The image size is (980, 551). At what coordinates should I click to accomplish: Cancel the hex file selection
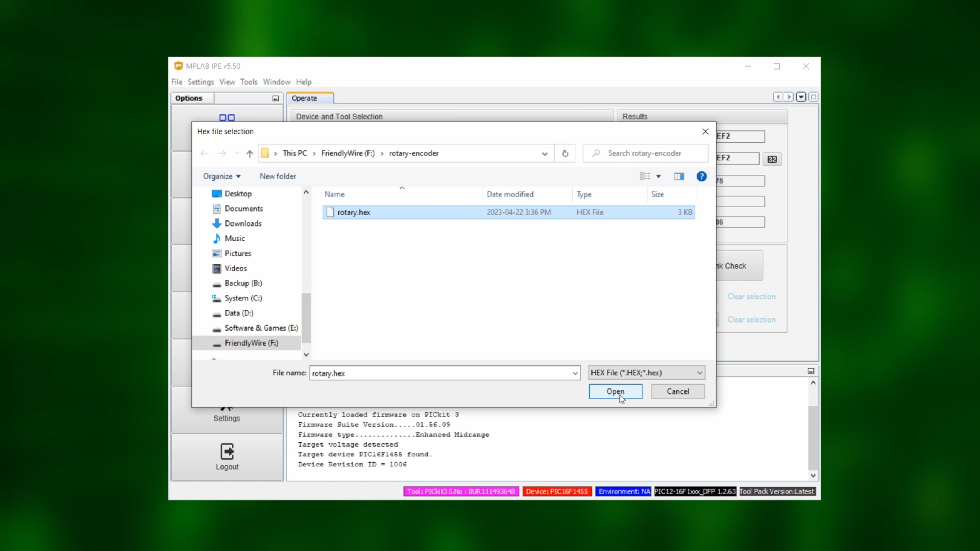pyautogui.click(x=678, y=391)
